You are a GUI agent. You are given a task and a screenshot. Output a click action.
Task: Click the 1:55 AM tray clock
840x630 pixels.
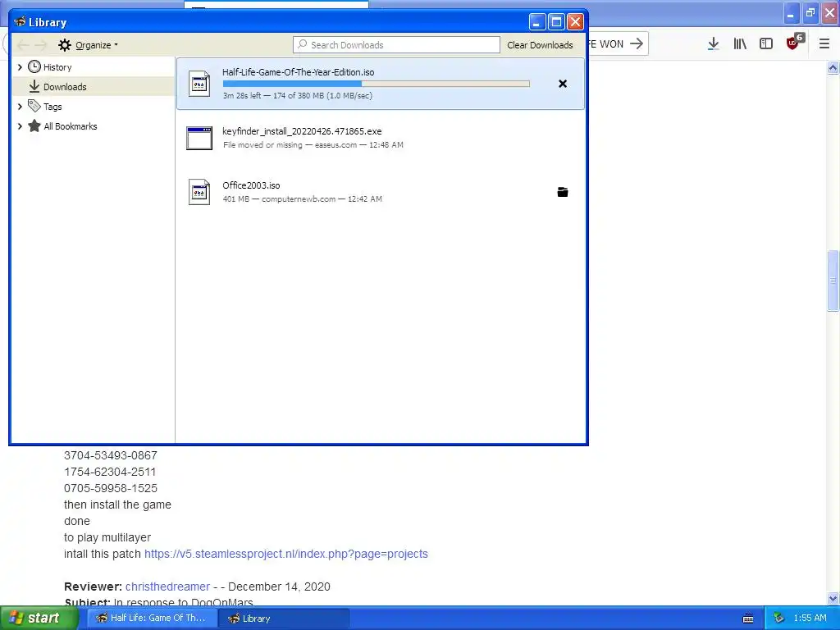(x=810, y=619)
